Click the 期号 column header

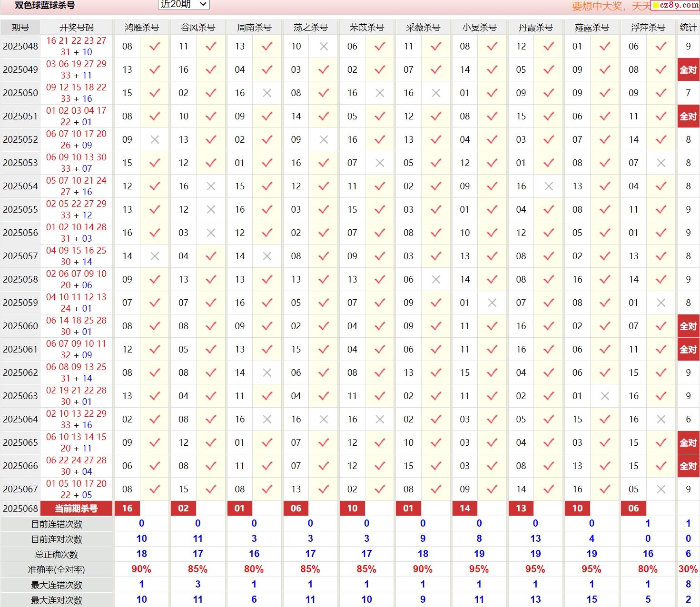[x=20, y=27]
